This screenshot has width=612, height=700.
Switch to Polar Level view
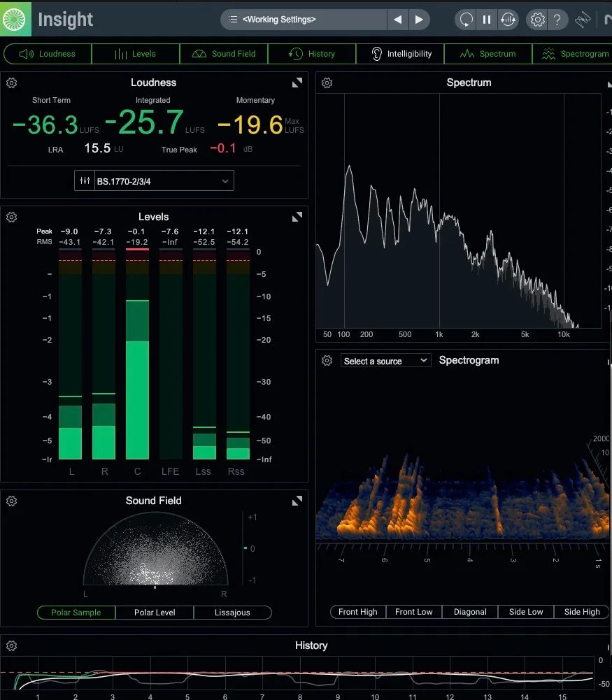point(155,613)
